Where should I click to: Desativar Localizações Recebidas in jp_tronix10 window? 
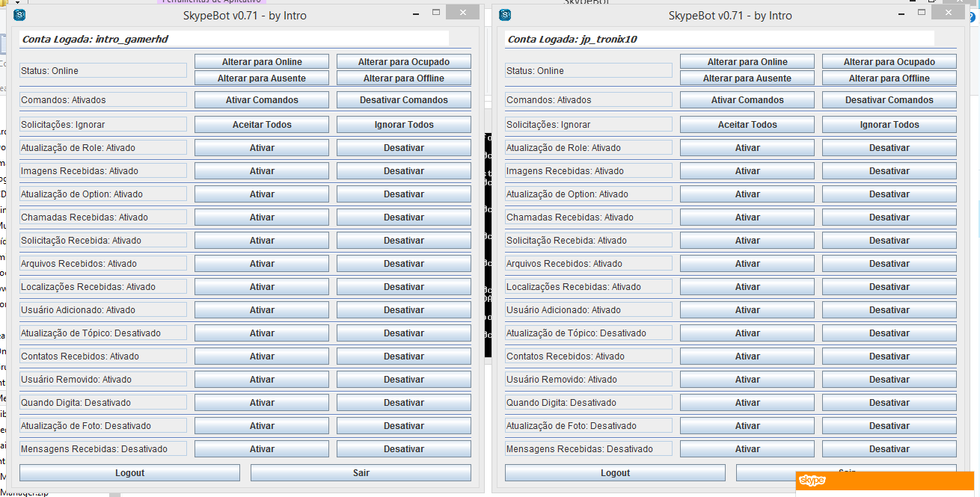point(889,286)
